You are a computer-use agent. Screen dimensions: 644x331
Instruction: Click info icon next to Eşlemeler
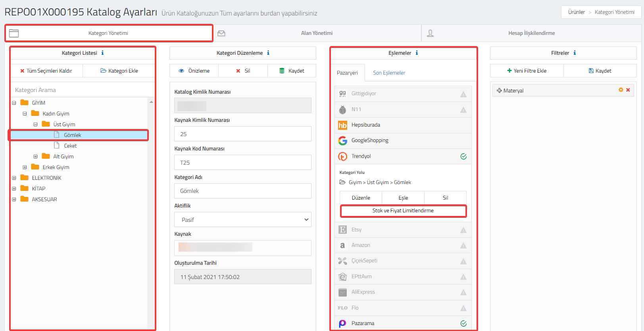click(417, 53)
